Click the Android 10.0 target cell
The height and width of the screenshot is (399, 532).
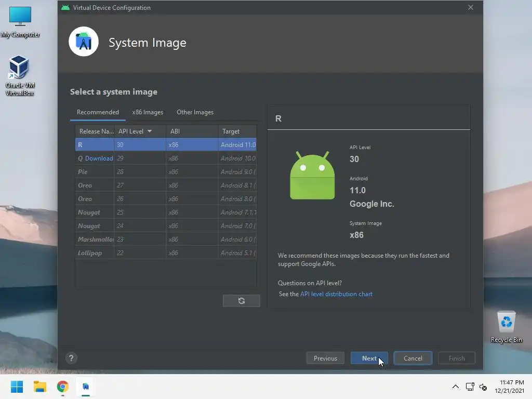point(237,158)
